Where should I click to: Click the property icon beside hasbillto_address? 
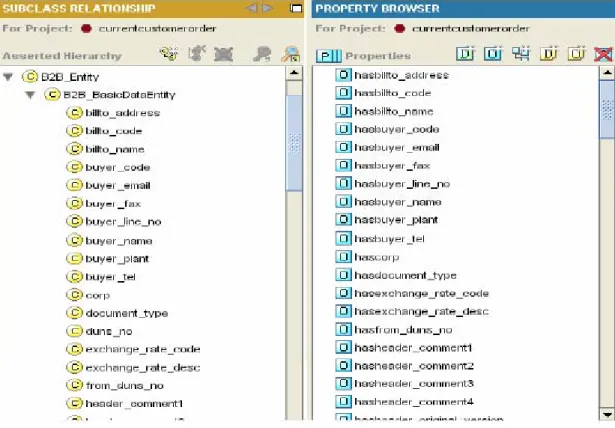pyautogui.click(x=344, y=75)
